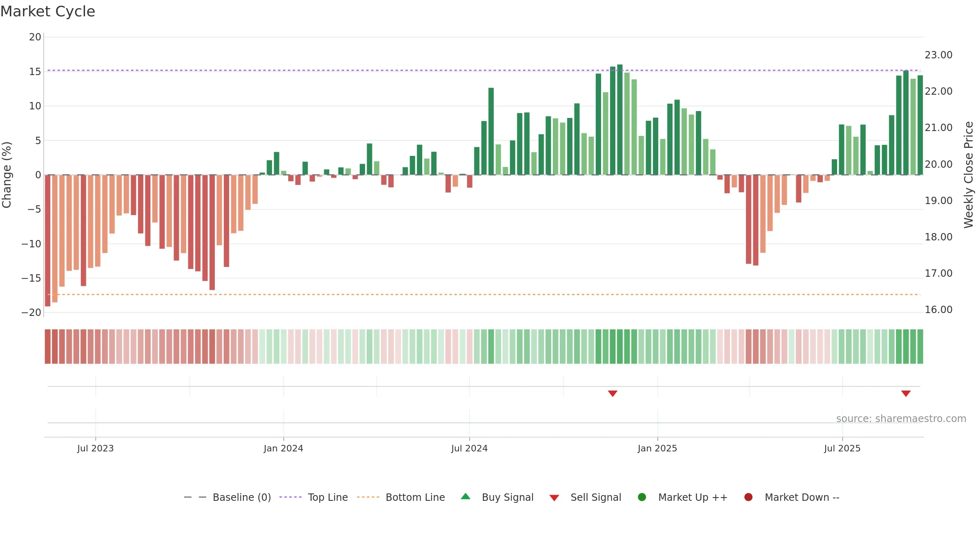
Task: Click the Weekly Close Price axis title
Action: (969, 175)
